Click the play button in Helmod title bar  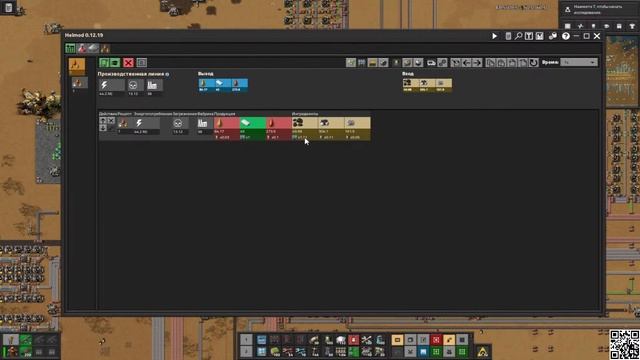(494, 36)
